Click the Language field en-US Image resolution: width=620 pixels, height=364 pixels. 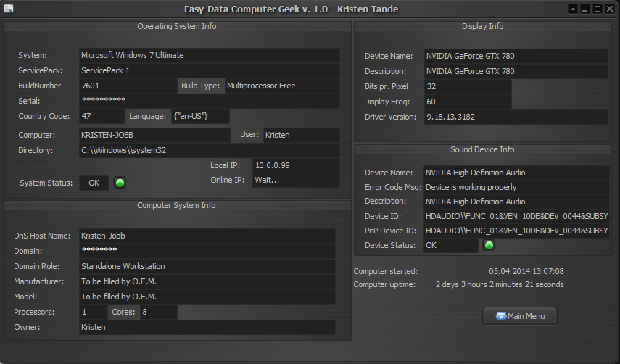tap(200, 116)
